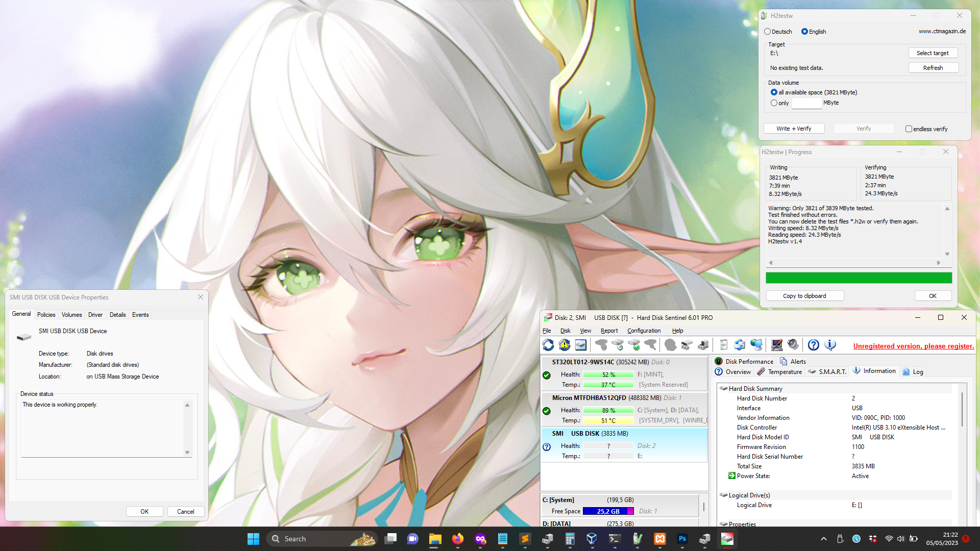Viewport: 980px width, 551px height.
Task: Select the English language radio button
Action: [x=804, y=32]
